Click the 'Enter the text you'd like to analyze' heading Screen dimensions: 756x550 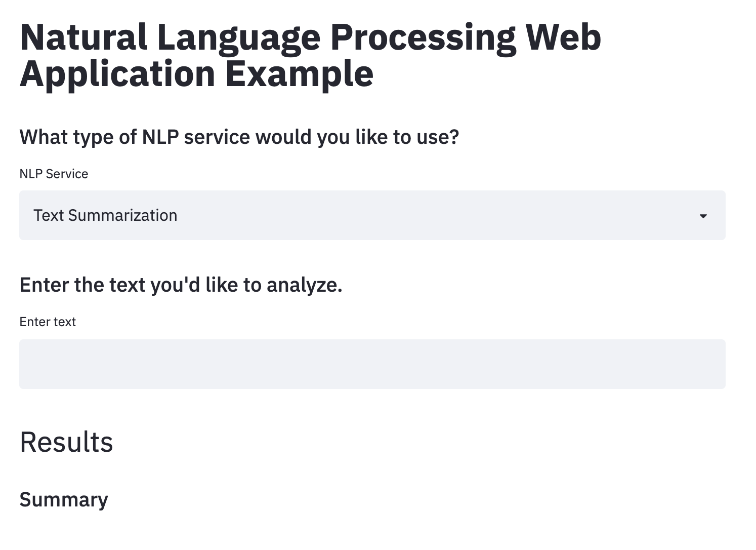pos(181,285)
